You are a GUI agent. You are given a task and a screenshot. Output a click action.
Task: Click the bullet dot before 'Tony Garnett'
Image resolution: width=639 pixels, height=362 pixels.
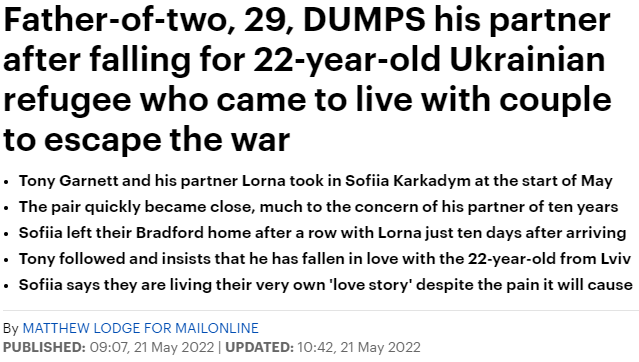[6, 182]
